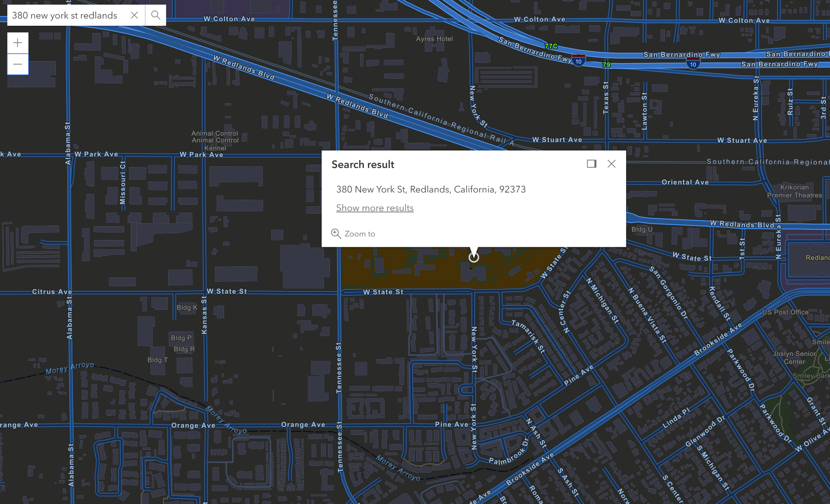
Task: Zoom out with the minus button
Action: tap(17, 64)
